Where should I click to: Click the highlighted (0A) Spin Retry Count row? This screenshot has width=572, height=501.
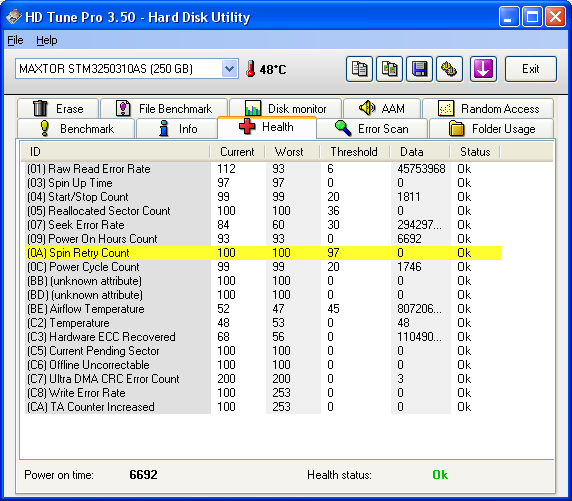(263, 253)
